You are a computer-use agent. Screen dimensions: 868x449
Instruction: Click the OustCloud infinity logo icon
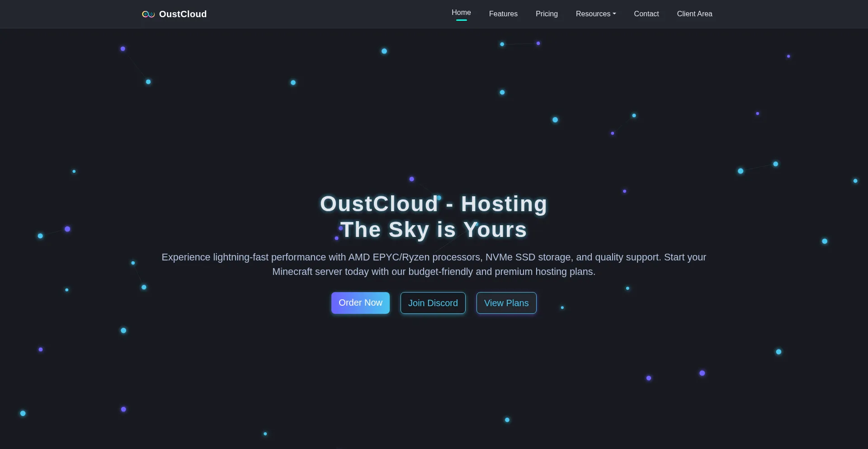tap(148, 14)
